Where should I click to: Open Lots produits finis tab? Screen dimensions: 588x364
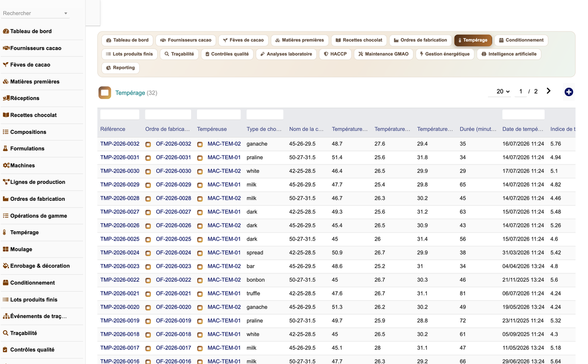click(129, 54)
